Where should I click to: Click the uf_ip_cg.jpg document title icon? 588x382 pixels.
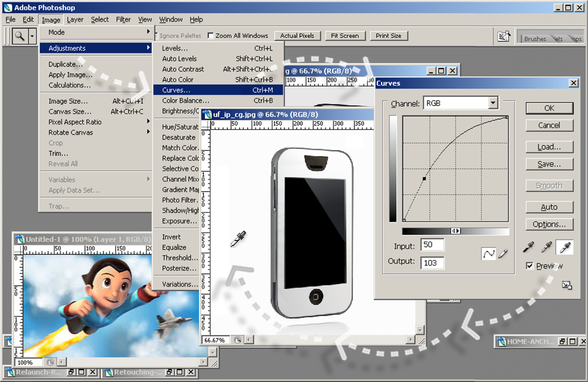(x=207, y=114)
